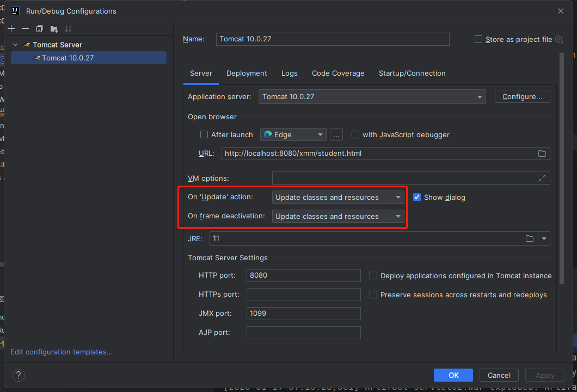Expand the VM options field icon
The image size is (577, 392).
[x=542, y=178]
